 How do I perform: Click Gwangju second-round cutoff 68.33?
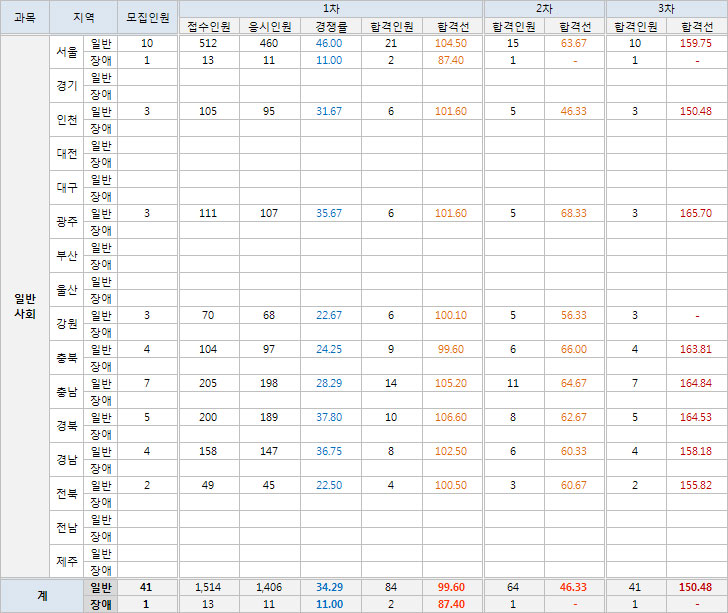[574, 213]
